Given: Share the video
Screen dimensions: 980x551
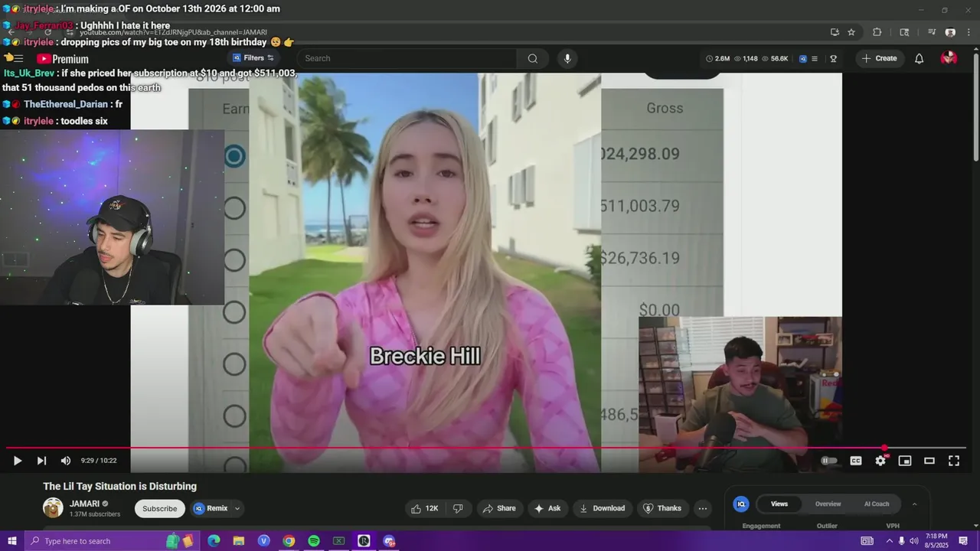Looking at the screenshot, I should pos(498,508).
